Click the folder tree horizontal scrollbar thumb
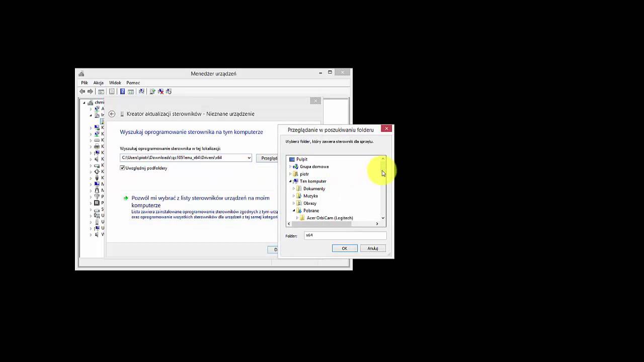644x362 pixels. click(321, 224)
